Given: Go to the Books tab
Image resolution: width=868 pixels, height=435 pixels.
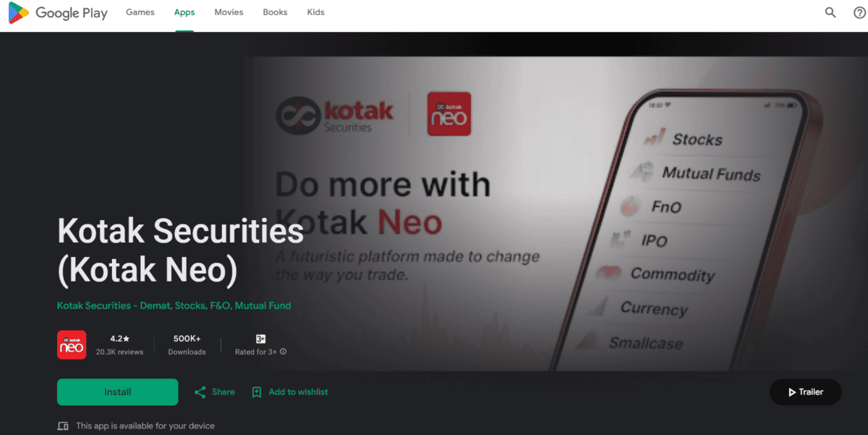Looking at the screenshot, I should [x=275, y=12].
